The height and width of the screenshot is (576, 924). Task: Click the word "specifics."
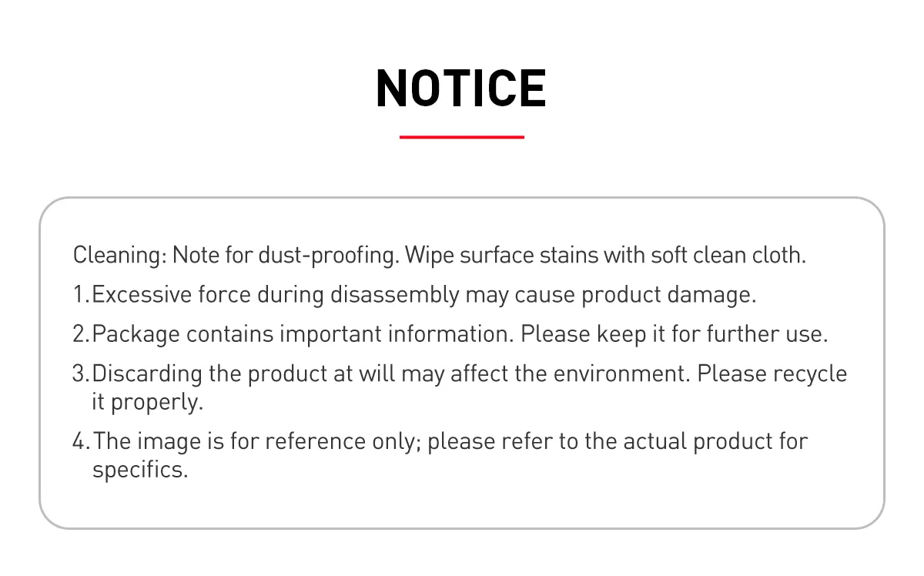click(x=140, y=470)
